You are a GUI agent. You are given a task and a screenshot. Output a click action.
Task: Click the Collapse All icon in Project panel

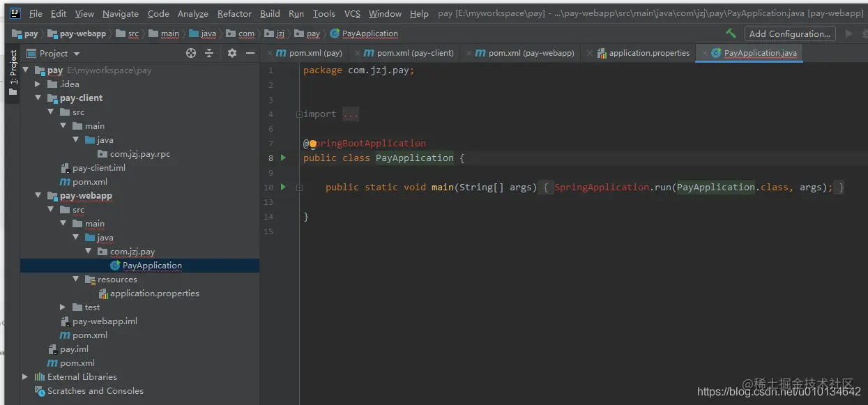coord(208,53)
